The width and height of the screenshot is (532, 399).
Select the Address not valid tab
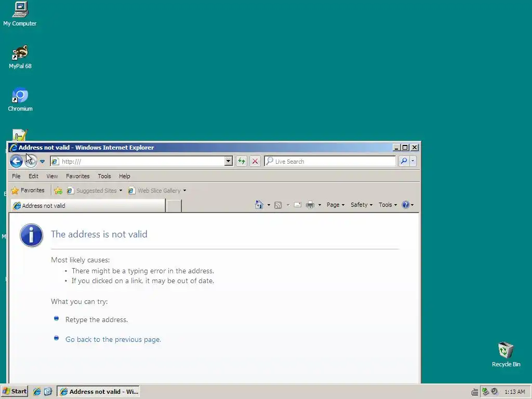point(88,206)
